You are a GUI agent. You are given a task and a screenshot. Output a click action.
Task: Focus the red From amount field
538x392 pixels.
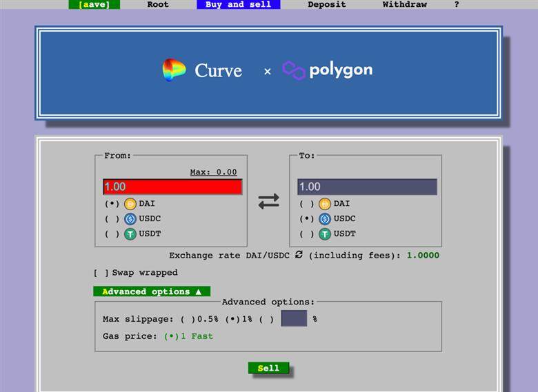(172, 187)
